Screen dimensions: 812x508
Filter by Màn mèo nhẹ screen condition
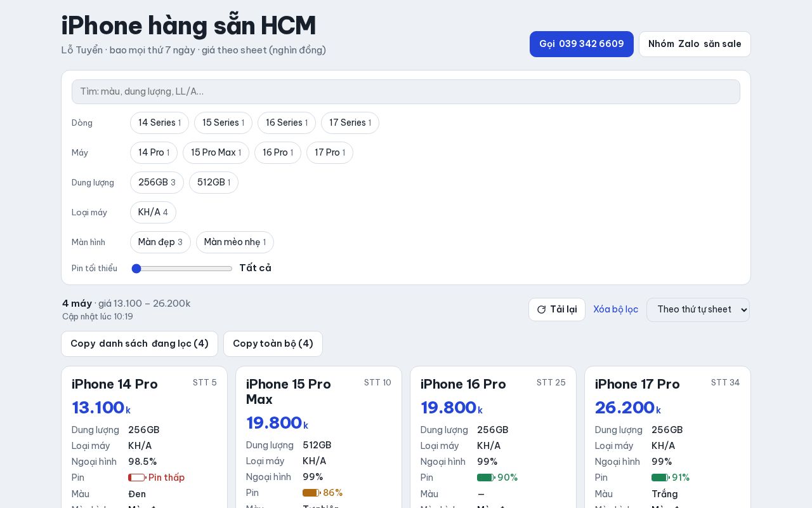[x=235, y=242]
